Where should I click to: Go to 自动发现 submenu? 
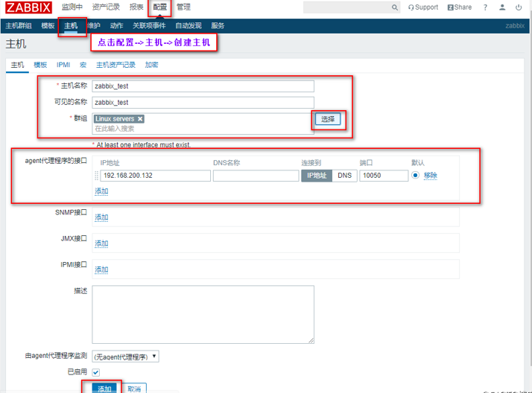(189, 26)
